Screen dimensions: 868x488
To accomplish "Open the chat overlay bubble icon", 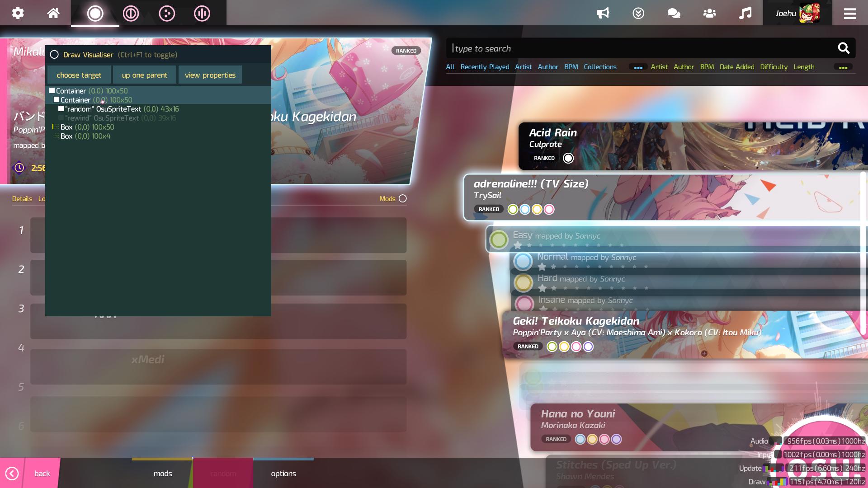I will [x=673, y=13].
